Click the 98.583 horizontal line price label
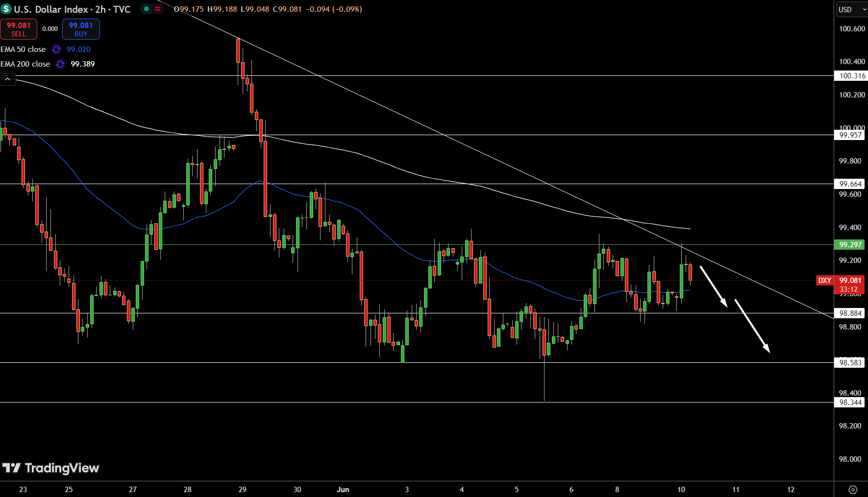The image size is (868, 497). tap(850, 363)
